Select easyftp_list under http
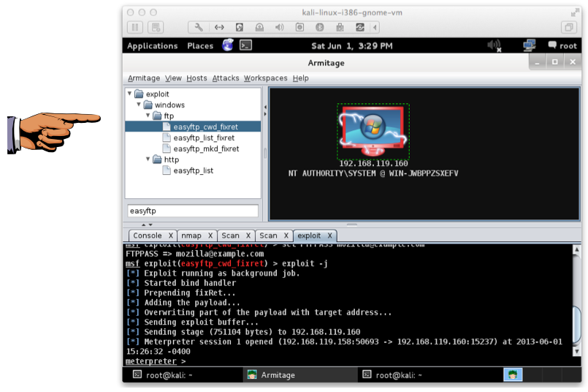The image size is (588, 392). click(x=193, y=170)
